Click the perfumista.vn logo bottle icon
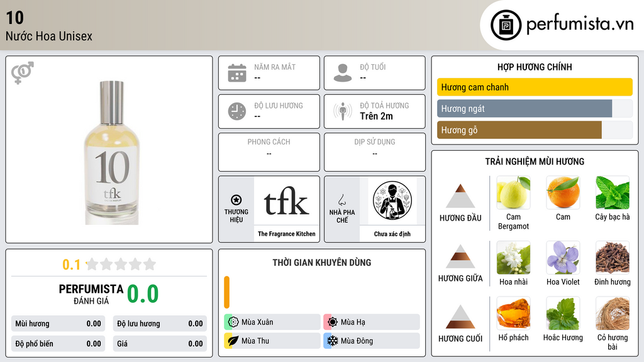 [506, 25]
